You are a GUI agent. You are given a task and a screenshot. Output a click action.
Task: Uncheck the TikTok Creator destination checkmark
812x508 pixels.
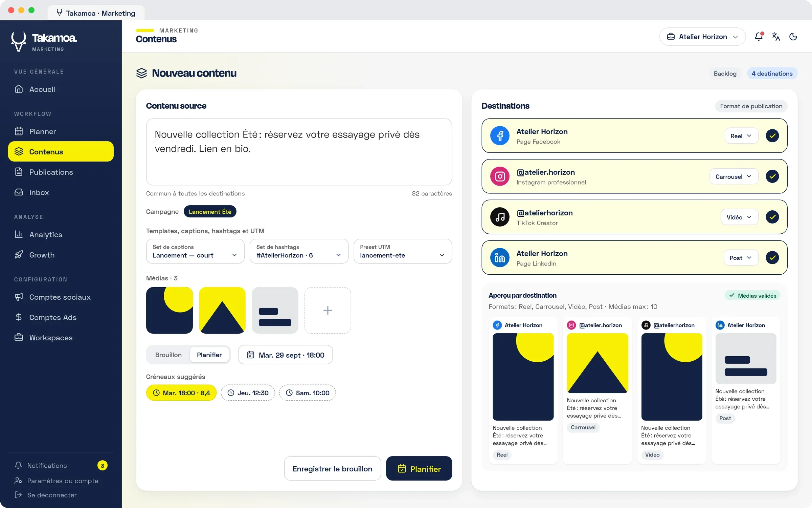(x=772, y=217)
